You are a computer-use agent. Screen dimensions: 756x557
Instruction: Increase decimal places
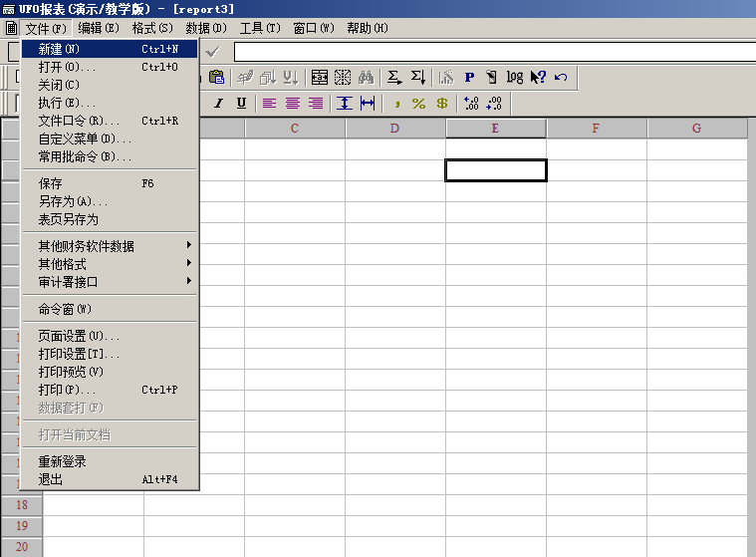click(x=471, y=104)
